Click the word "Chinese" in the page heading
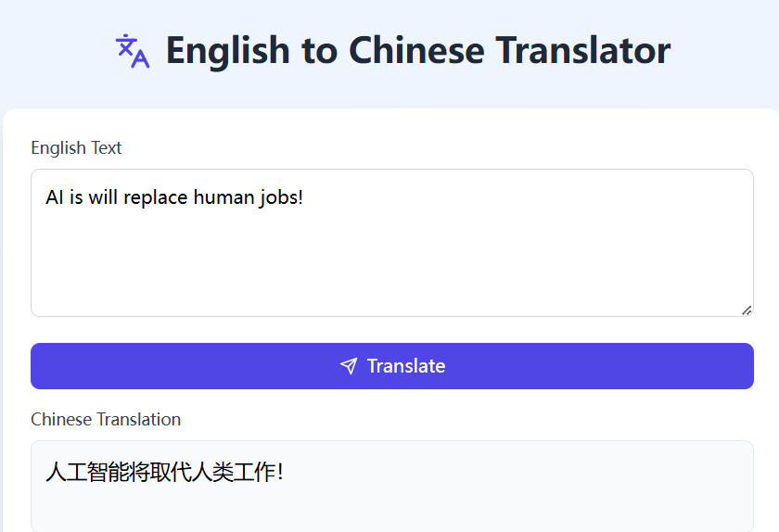The height and width of the screenshot is (532, 779). click(416, 51)
